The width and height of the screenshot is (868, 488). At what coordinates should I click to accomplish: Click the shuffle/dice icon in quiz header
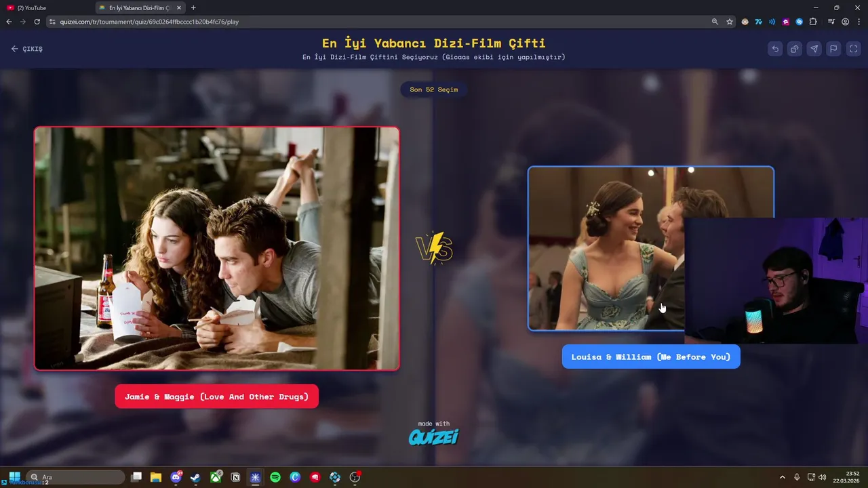pyautogui.click(x=795, y=49)
